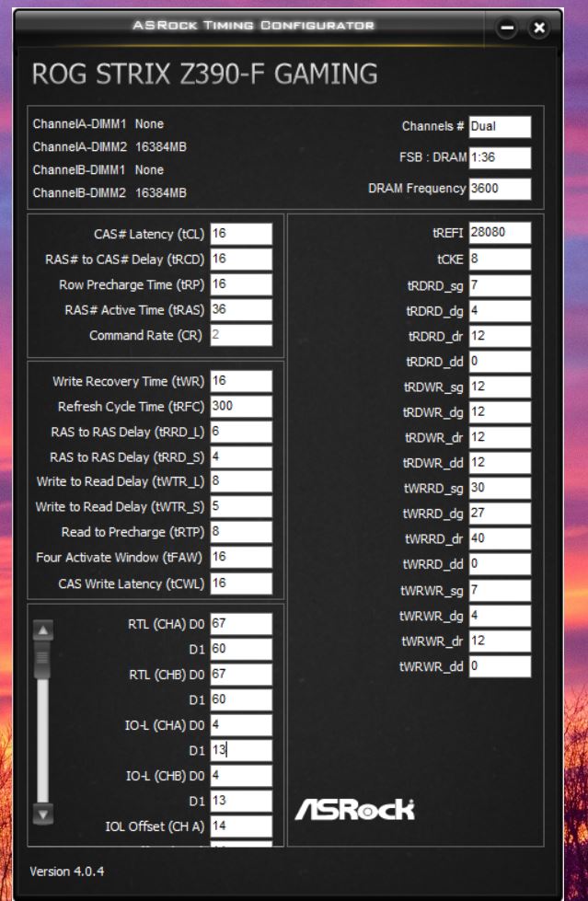
Task: Click the scroll up arrow in RTL panel
Action: click(x=43, y=630)
